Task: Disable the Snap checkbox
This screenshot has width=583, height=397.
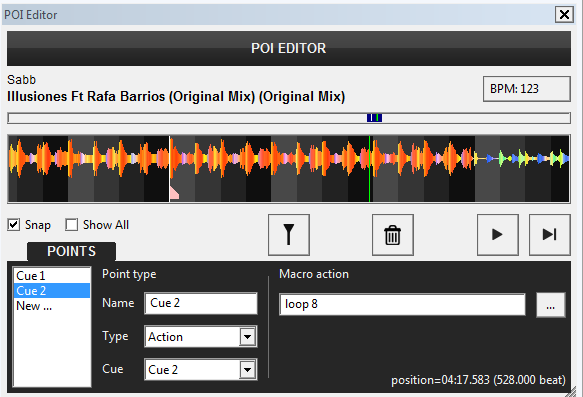Action: point(14,225)
